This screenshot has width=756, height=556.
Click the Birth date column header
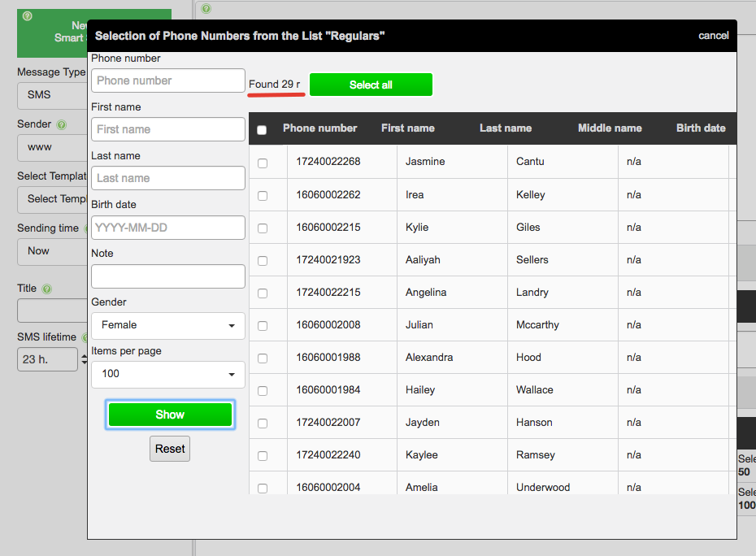[701, 128]
